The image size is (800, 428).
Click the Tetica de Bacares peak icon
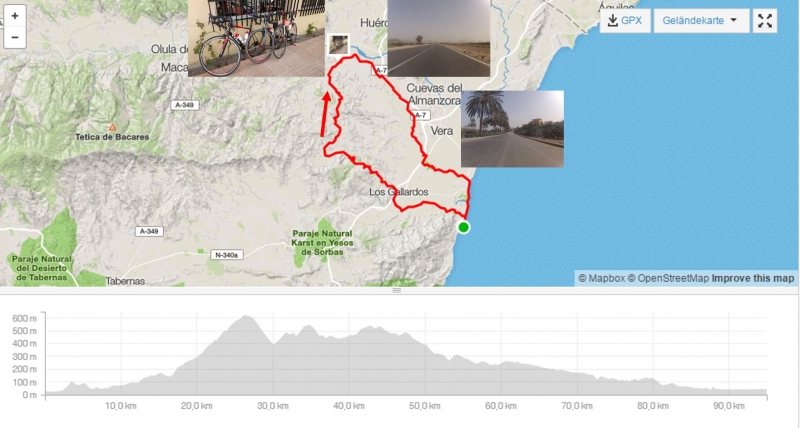pyautogui.click(x=112, y=128)
